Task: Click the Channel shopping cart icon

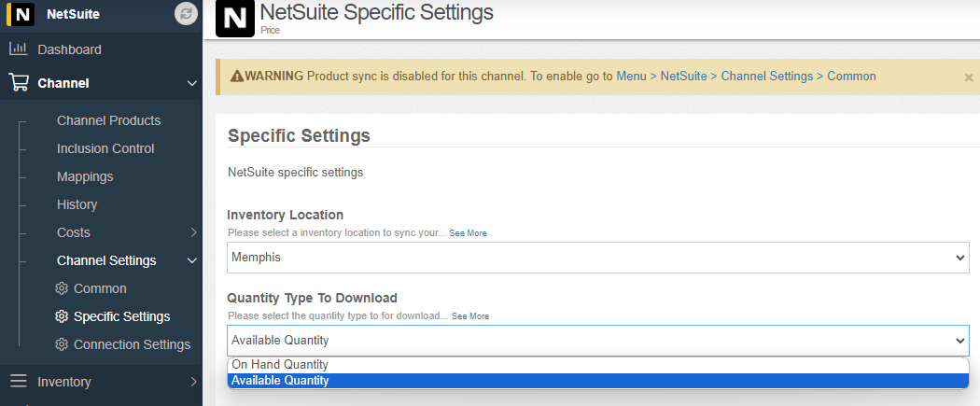Action: [19, 82]
